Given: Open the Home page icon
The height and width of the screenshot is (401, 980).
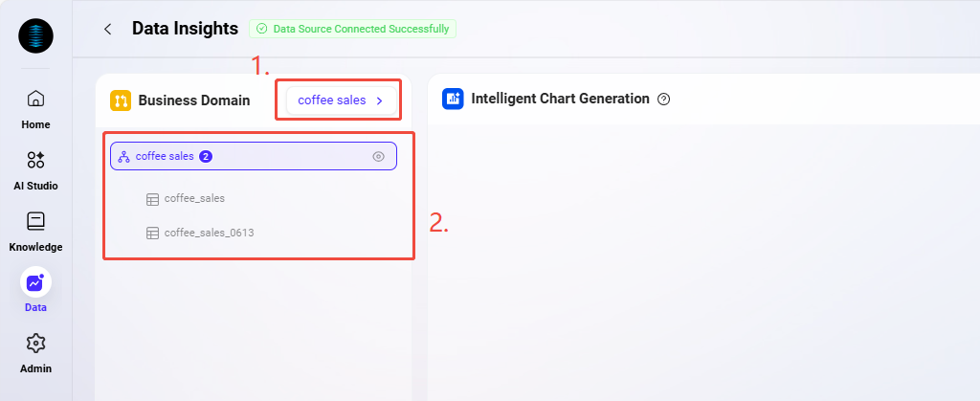Looking at the screenshot, I should 35,99.
